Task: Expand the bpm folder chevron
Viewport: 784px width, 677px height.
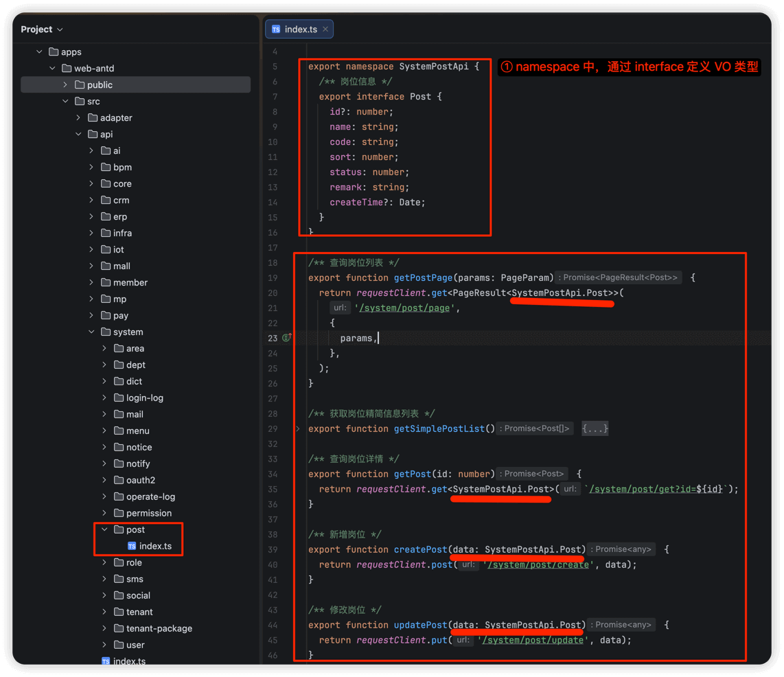Action: [91, 167]
